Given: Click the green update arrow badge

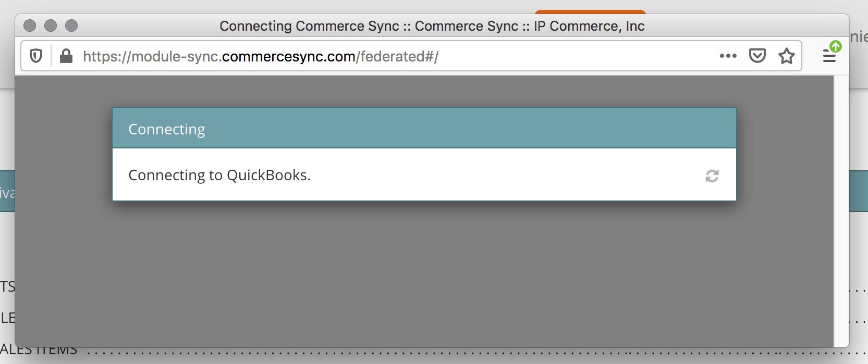Looking at the screenshot, I should [x=836, y=46].
